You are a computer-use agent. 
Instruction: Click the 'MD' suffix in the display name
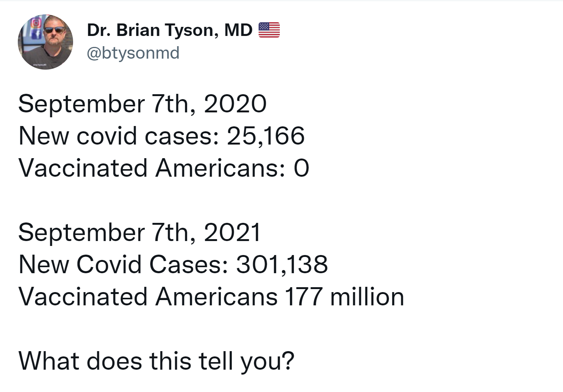(x=238, y=30)
